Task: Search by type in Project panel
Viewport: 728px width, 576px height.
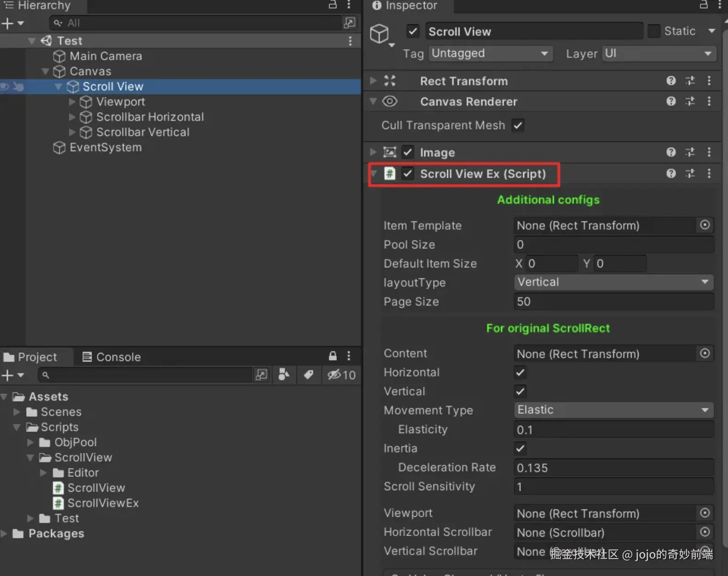Action: click(284, 375)
